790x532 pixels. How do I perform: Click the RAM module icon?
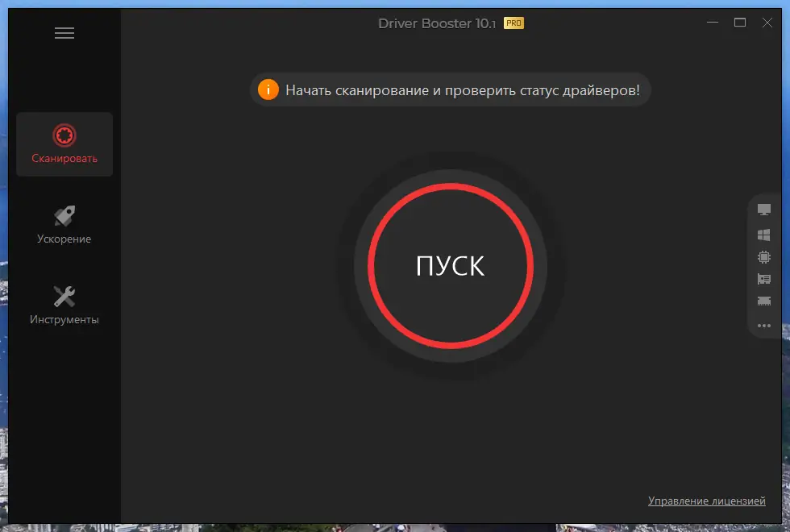[763, 301]
